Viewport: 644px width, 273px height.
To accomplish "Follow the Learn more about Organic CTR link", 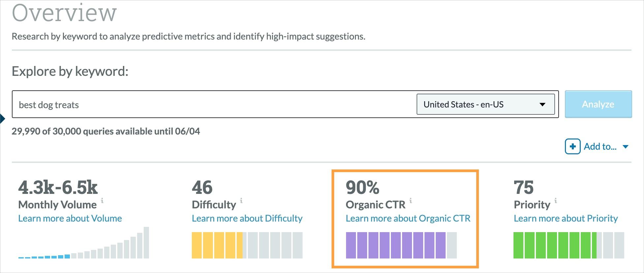I will [408, 218].
